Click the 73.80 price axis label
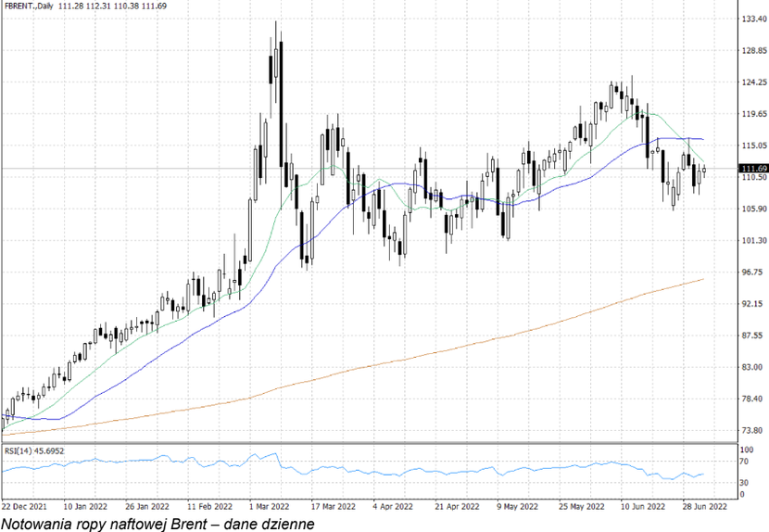769x532 pixels. point(753,430)
